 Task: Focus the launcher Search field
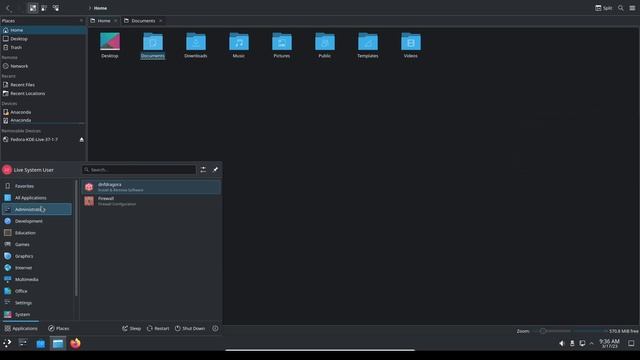tap(139, 170)
